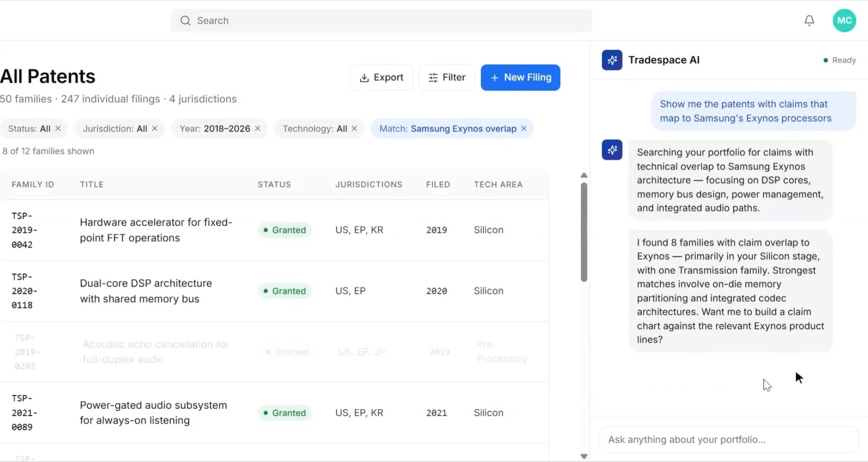Open family TSP-2021-0089
868x462 pixels.
tap(24, 413)
